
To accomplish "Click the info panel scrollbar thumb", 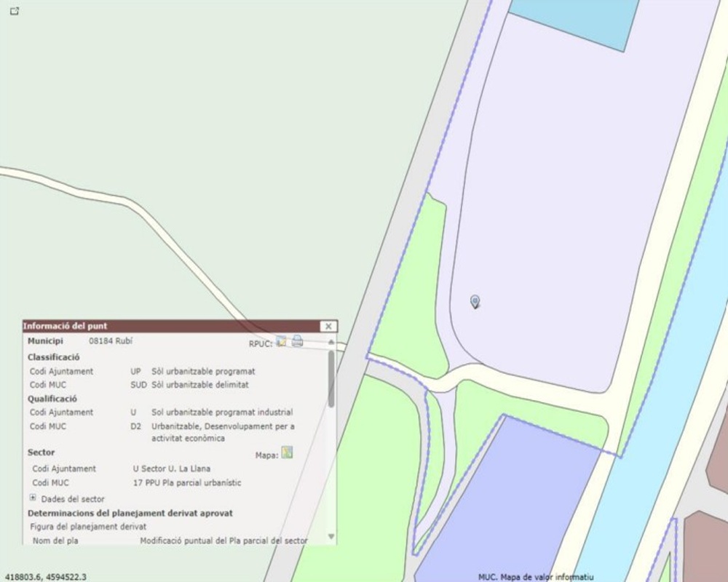I will (331, 378).
